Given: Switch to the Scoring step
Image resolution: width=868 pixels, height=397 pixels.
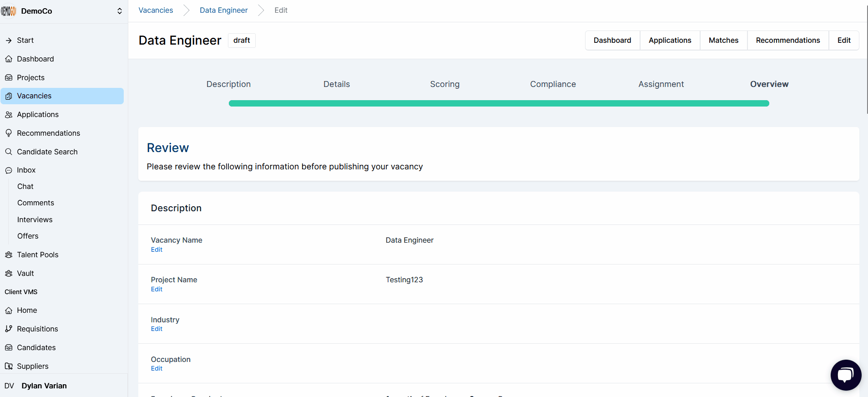Looking at the screenshot, I should pos(445,84).
